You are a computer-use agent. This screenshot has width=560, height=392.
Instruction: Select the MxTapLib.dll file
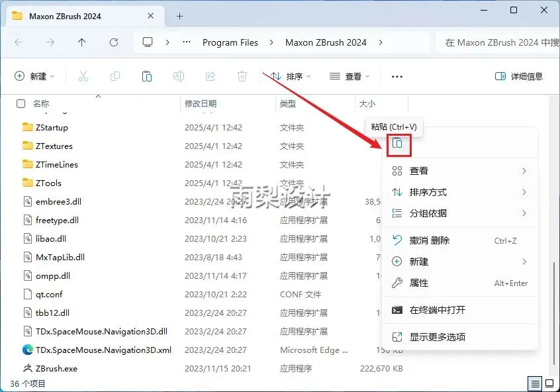tap(60, 258)
